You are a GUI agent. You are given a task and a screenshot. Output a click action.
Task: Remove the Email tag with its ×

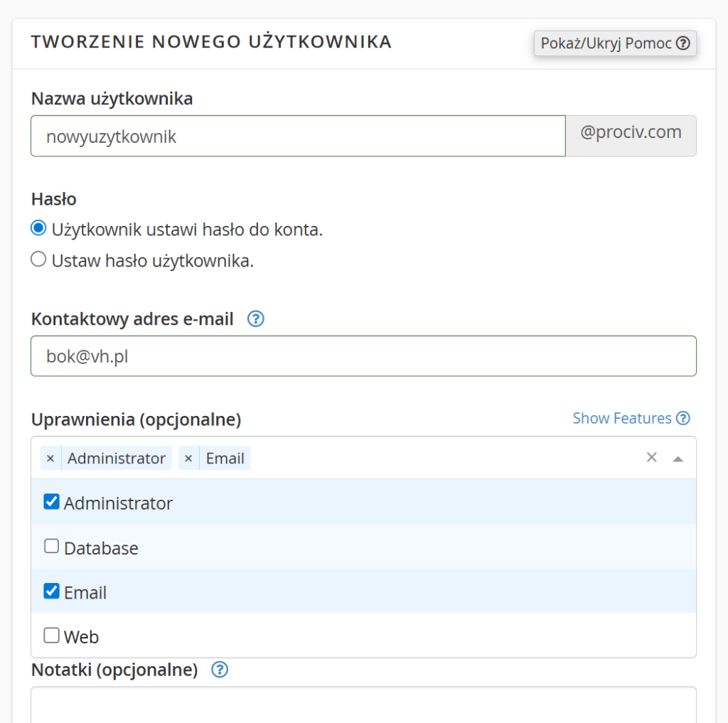click(x=188, y=459)
